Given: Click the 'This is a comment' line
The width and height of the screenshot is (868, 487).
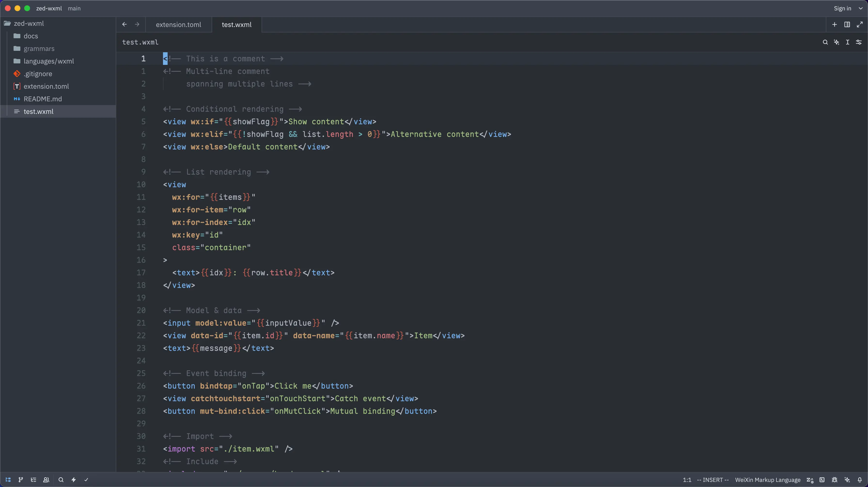Looking at the screenshot, I should (223, 59).
